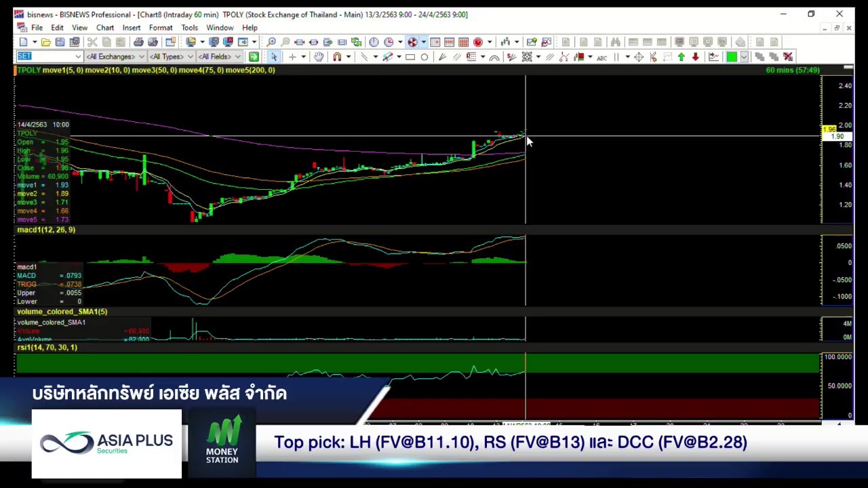Image resolution: width=868 pixels, height=488 pixels.
Task: Toggle the highlighted red pie chart button
Action: pyautogui.click(x=412, y=42)
